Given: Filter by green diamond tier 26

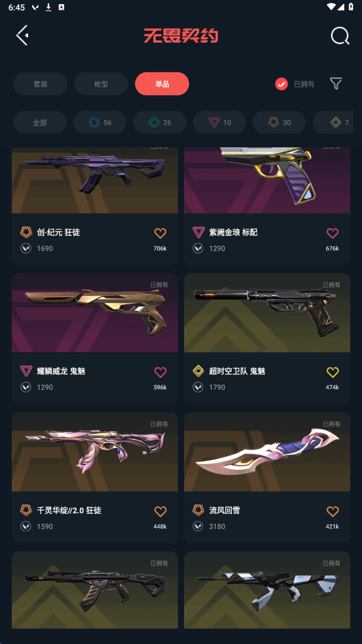Looking at the screenshot, I should point(159,123).
